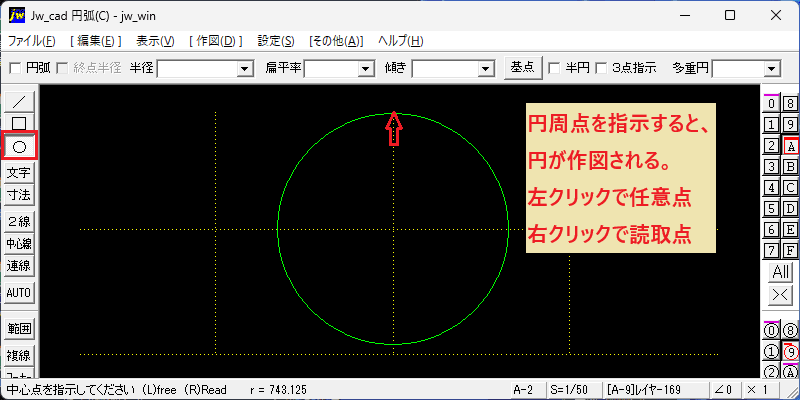Click the layer X toggle button
The image size is (800, 400).
point(781,295)
